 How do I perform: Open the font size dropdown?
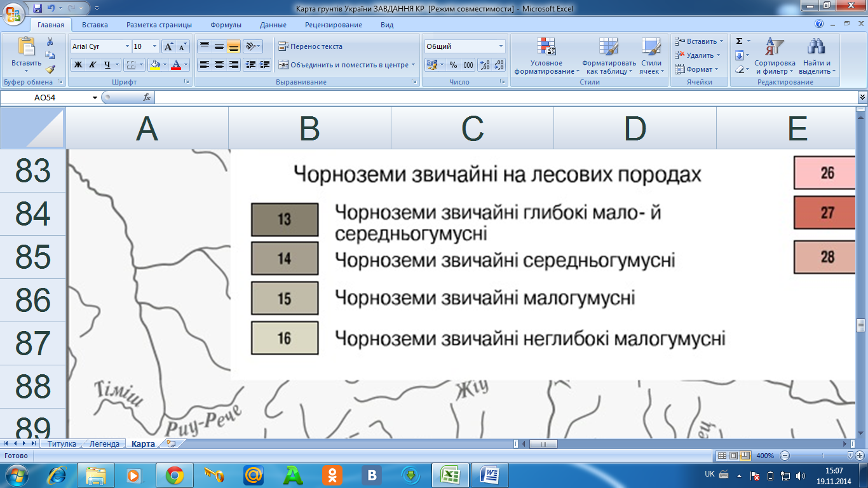click(154, 46)
